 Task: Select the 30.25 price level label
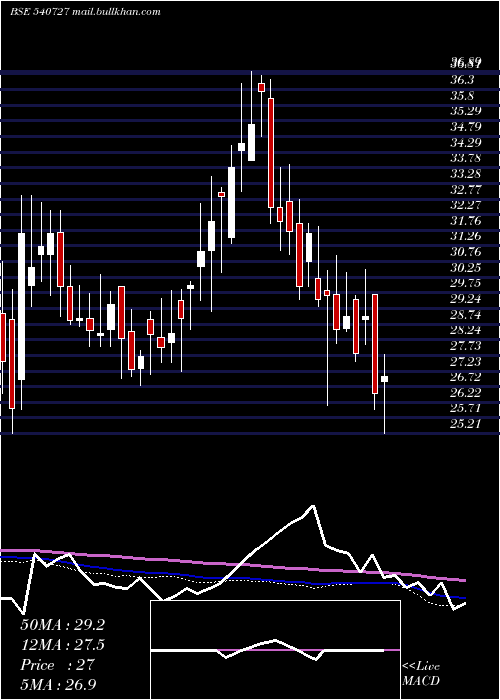coord(466,267)
